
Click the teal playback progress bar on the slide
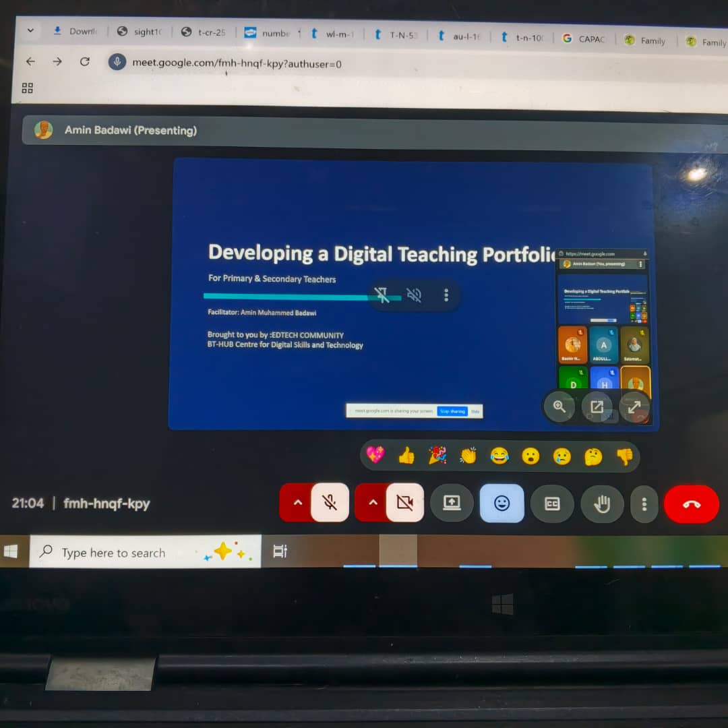(x=283, y=295)
